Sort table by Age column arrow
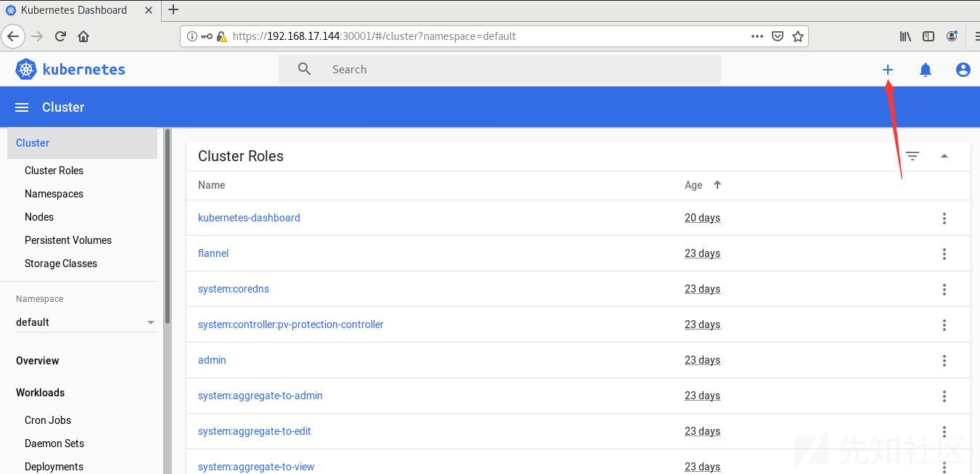 pos(717,185)
